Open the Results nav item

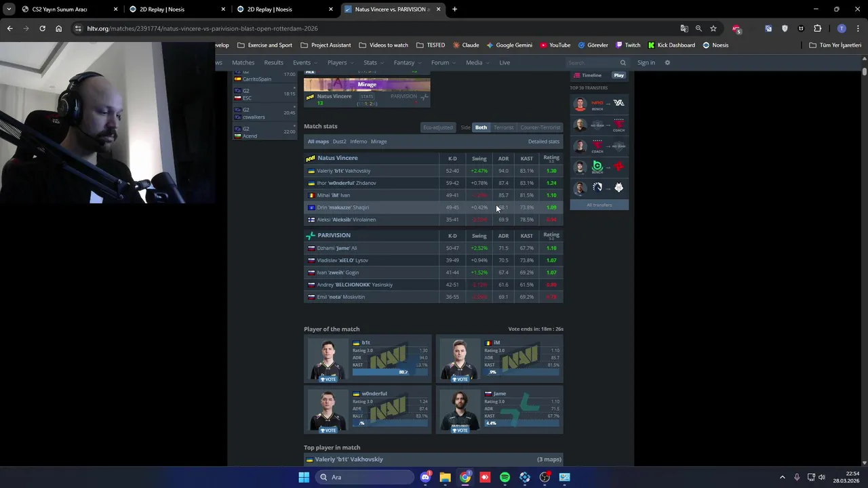[273, 62]
